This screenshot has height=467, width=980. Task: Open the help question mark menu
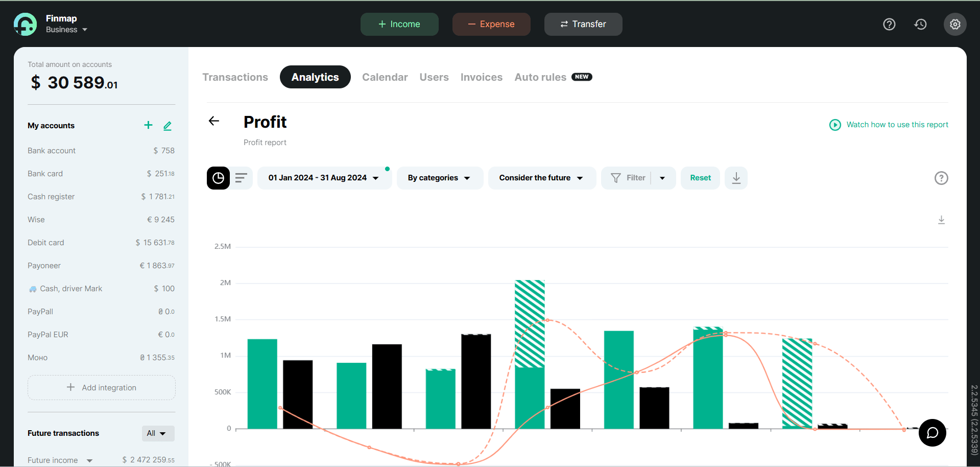889,24
